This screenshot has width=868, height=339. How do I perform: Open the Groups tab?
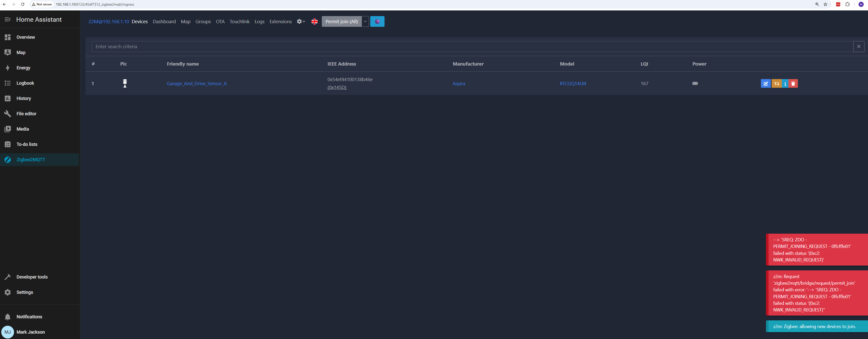click(x=203, y=22)
